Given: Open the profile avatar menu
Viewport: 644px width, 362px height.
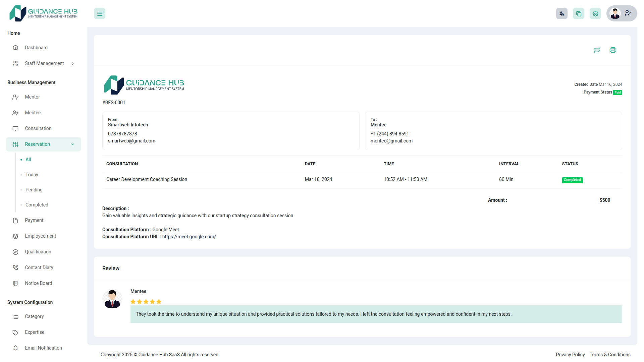Looking at the screenshot, I should tap(615, 13).
